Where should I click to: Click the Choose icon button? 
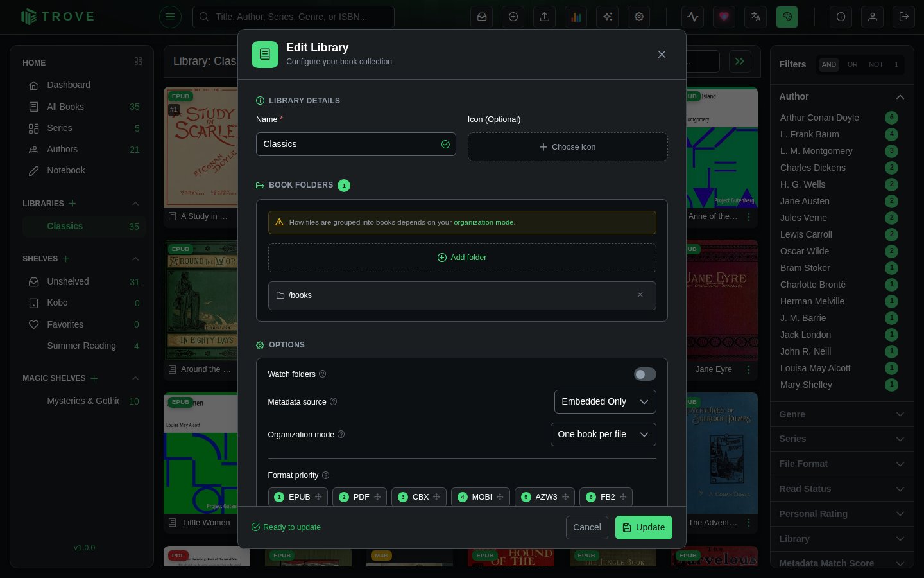pos(567,147)
